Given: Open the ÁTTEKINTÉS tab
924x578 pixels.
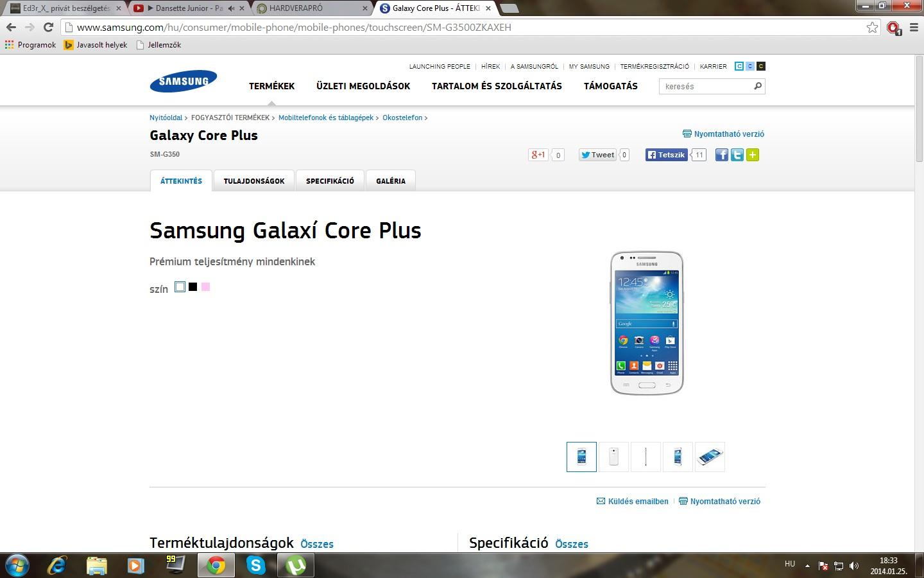Looking at the screenshot, I should click(181, 181).
